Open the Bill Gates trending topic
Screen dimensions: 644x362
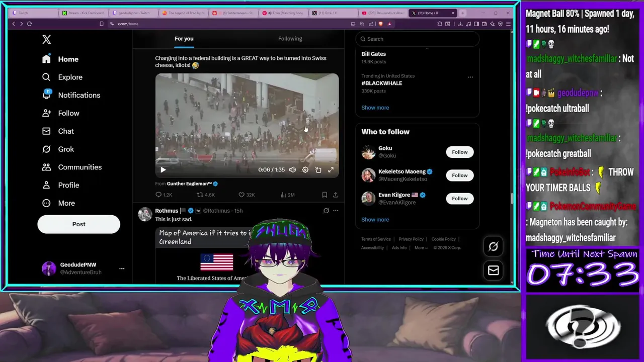coord(374,54)
